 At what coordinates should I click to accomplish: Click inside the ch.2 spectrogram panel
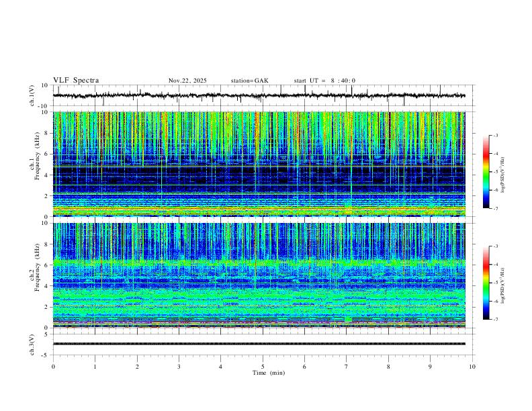point(259,275)
